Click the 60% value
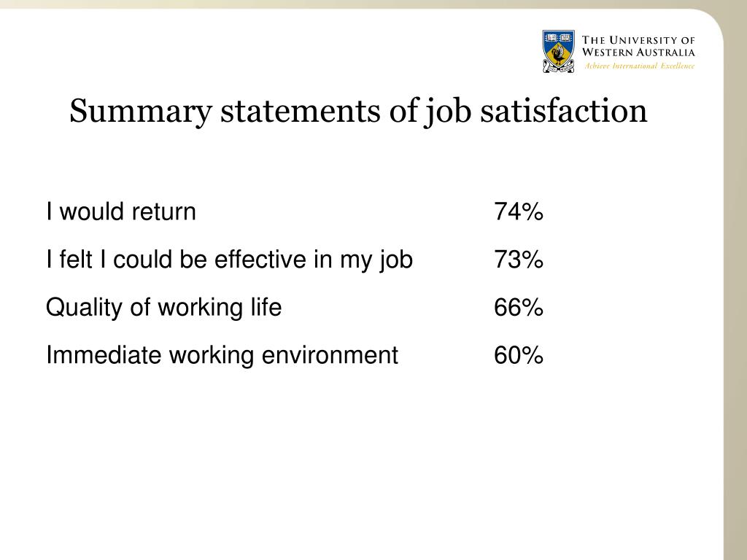The width and height of the screenshot is (747, 560). (519, 355)
